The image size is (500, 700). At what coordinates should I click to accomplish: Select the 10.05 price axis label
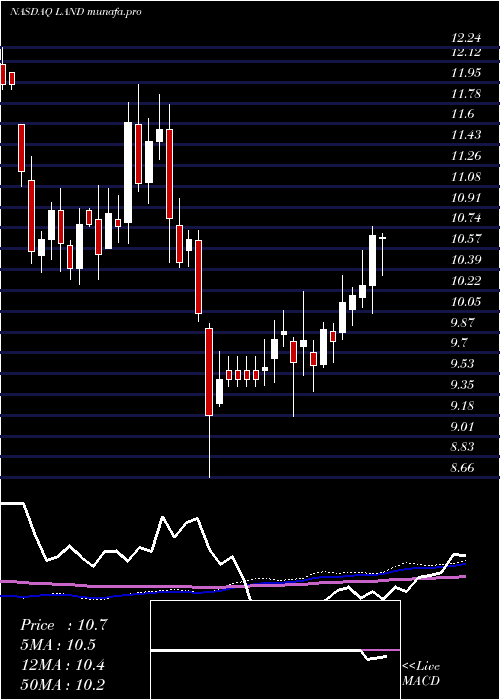pos(466,302)
